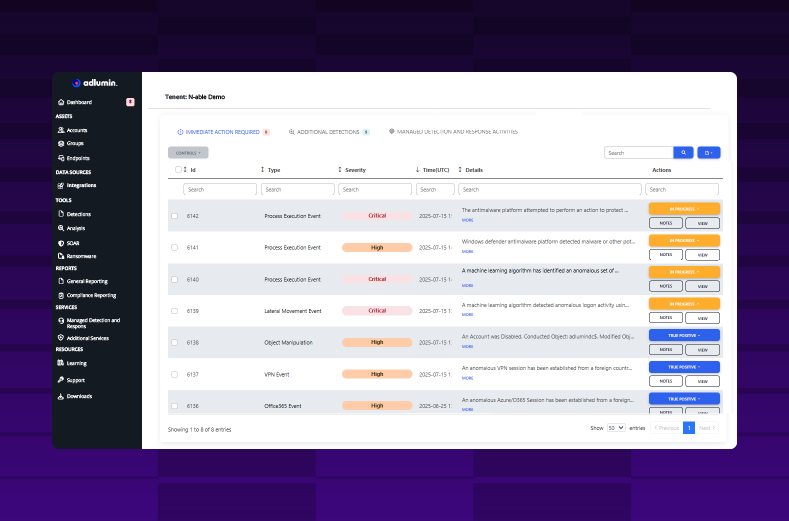Select the Immediate Action Required tab
The image size is (789, 521).
pyautogui.click(x=221, y=132)
